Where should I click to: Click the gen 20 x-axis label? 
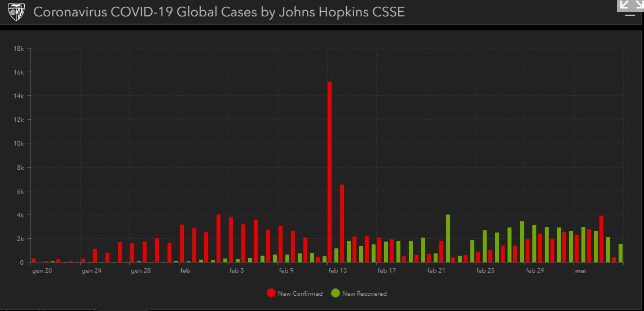coord(42,271)
